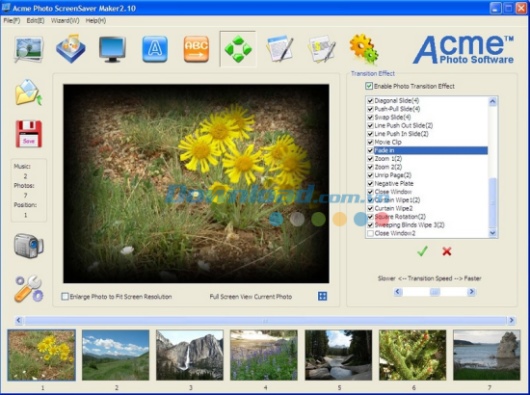Image resolution: width=530 pixels, height=395 pixels.
Task: Open the wrench tools icon
Action: tap(28, 289)
